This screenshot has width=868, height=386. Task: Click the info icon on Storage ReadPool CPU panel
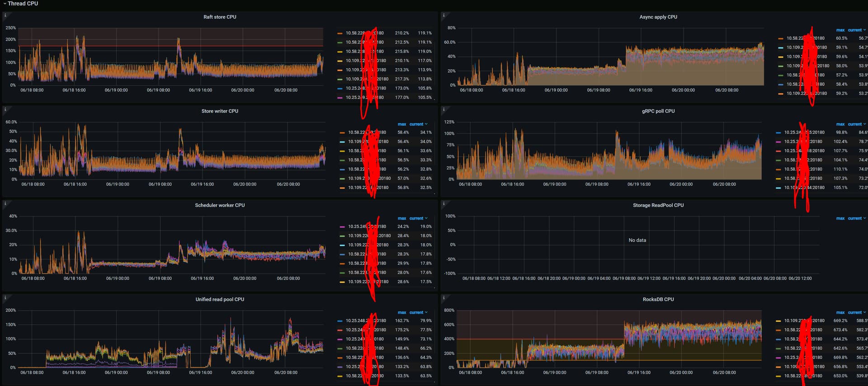coord(443,203)
